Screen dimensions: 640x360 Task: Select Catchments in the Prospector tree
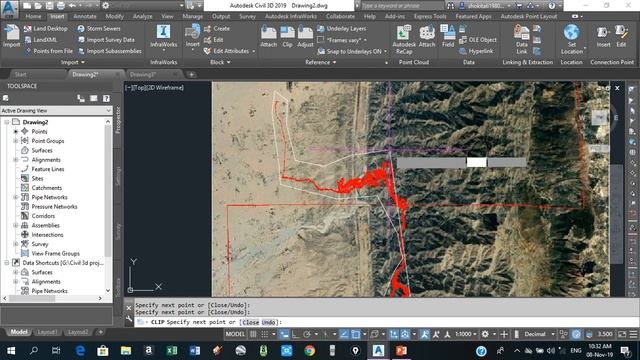click(47, 188)
